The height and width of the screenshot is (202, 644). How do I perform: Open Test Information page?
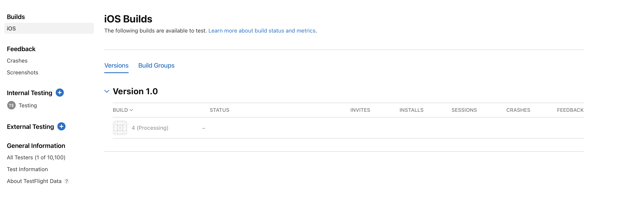pyautogui.click(x=27, y=169)
